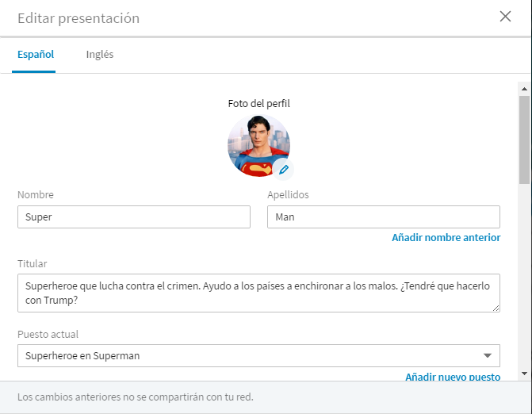Click the Nombre field containing Super

click(134, 217)
